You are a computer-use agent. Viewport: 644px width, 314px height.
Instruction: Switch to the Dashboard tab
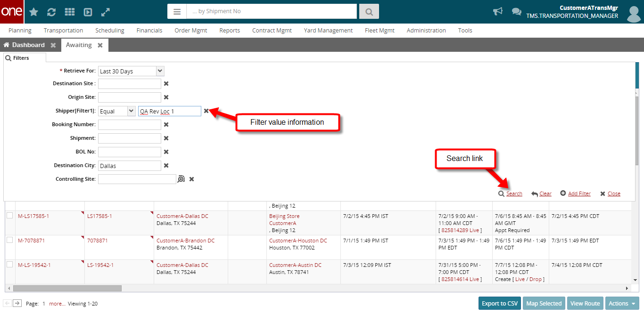(x=28, y=45)
